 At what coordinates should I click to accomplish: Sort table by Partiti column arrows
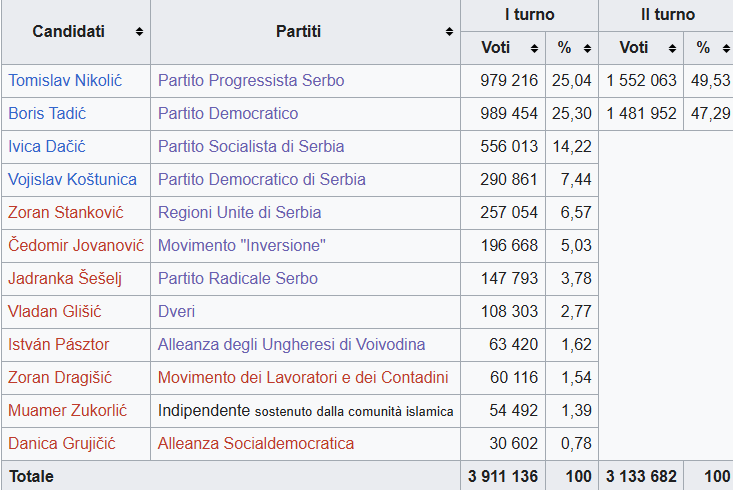[x=449, y=32]
